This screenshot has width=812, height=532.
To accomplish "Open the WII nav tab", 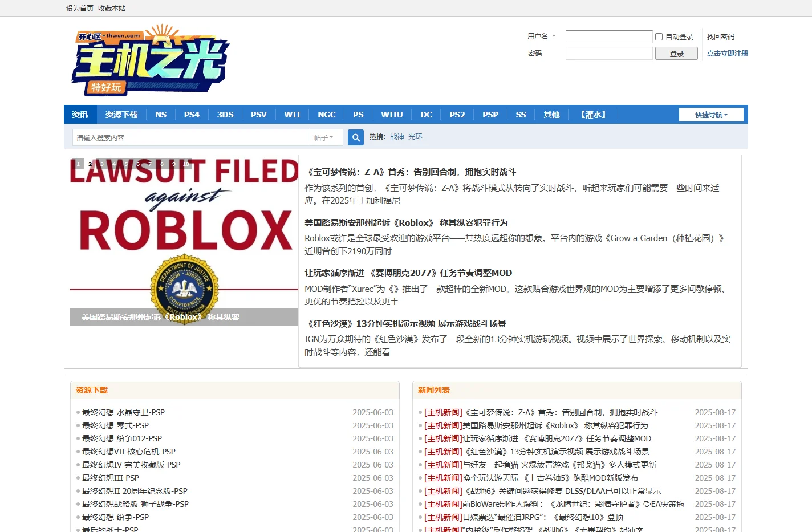I will 292,115.
